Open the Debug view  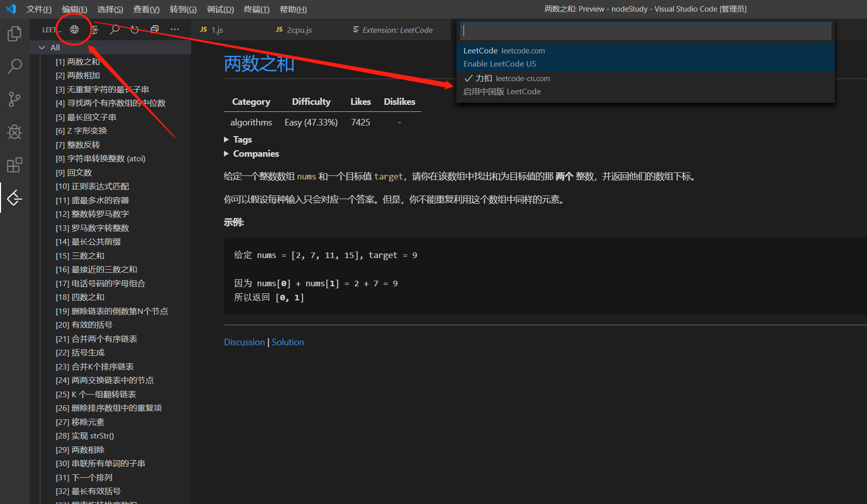(15, 132)
